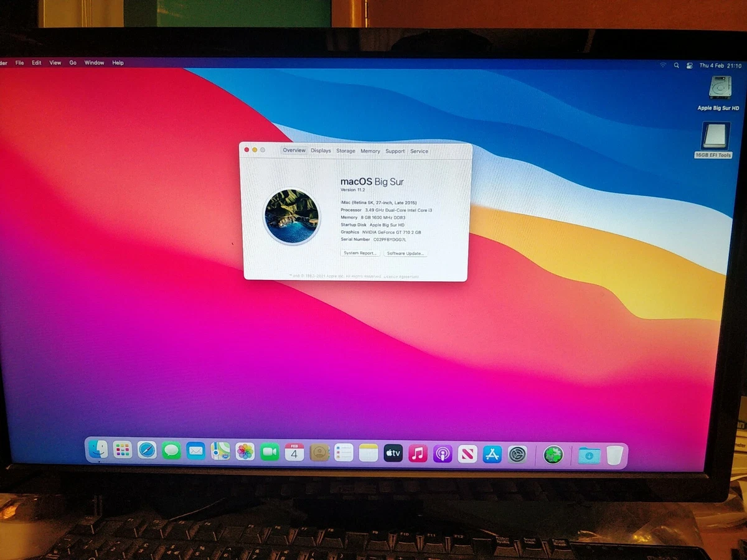Launch Maps from the Dock

220,450
